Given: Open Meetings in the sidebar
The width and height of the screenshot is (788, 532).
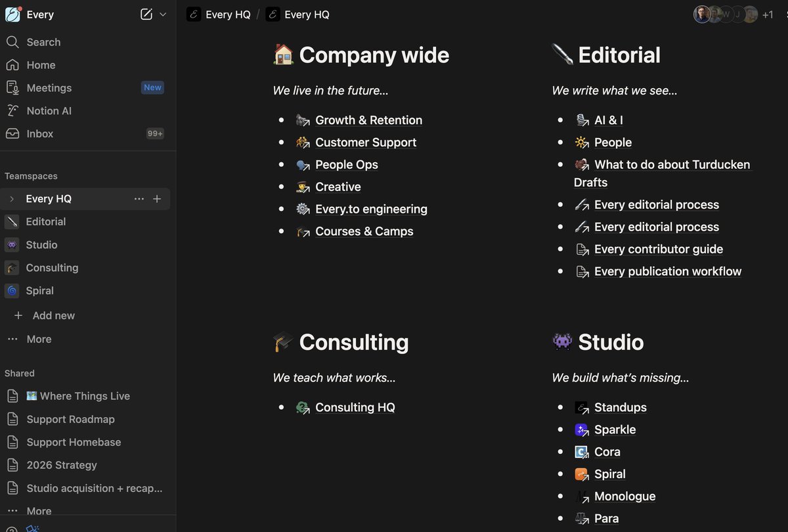Looking at the screenshot, I should click(x=49, y=88).
